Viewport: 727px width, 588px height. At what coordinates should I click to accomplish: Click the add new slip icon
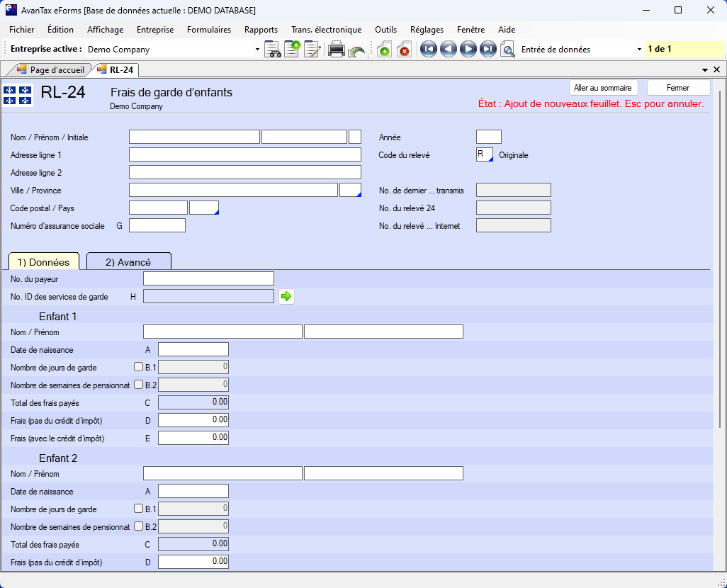coord(383,50)
